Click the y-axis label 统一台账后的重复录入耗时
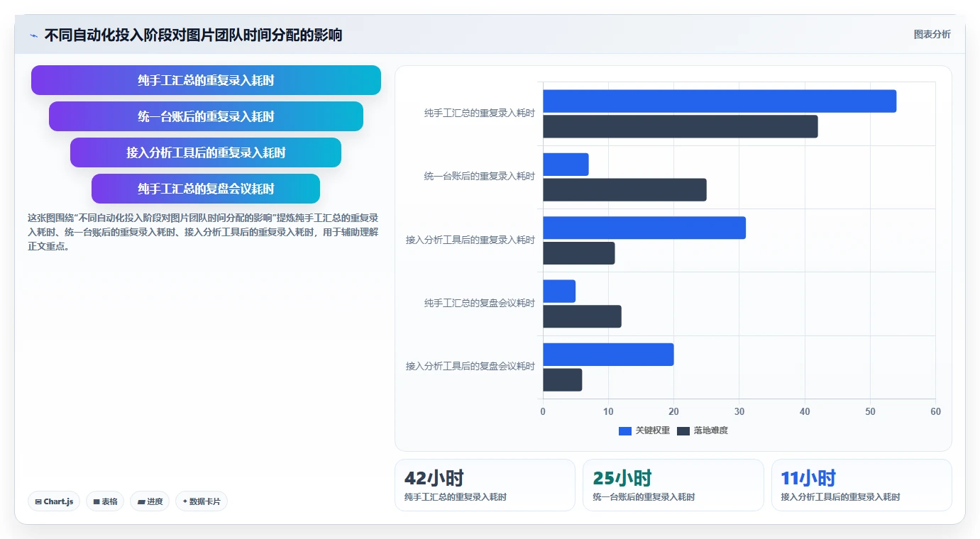Image resolution: width=980 pixels, height=539 pixels. [x=480, y=177]
